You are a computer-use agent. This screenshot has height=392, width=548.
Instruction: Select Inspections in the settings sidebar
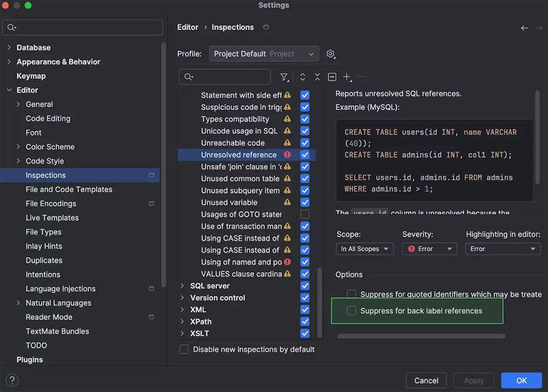pos(46,175)
